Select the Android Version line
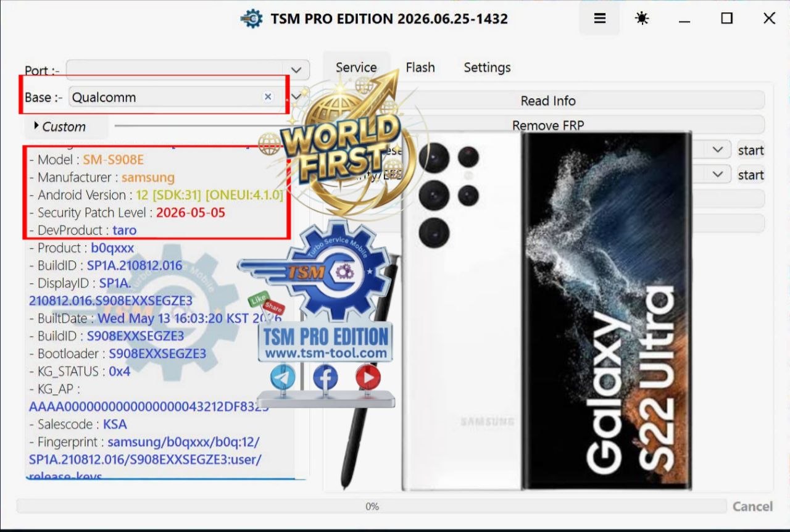 (x=156, y=195)
